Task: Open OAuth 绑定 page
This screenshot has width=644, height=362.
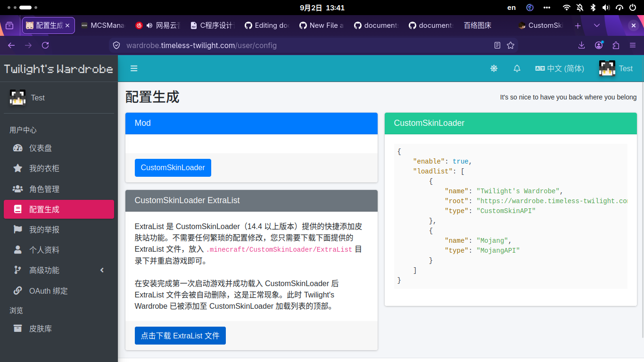Action: (59, 291)
